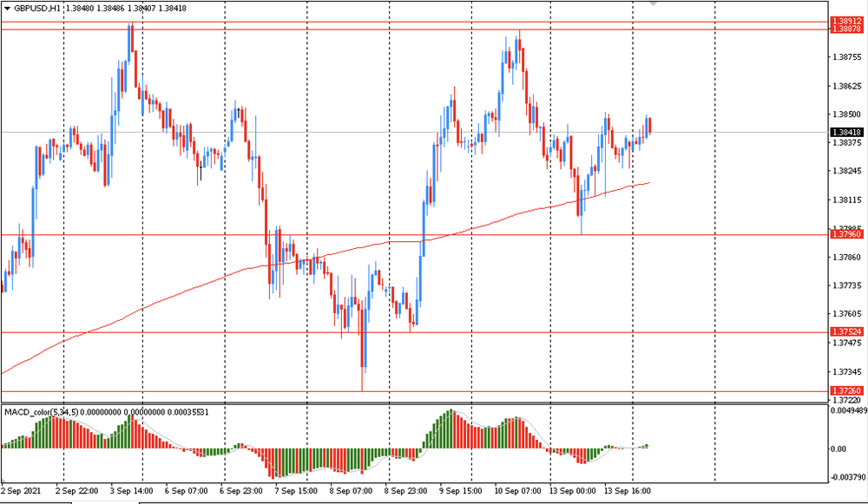Click the 1.38115 price scale value
This screenshot has height=504, width=868.
point(847,200)
